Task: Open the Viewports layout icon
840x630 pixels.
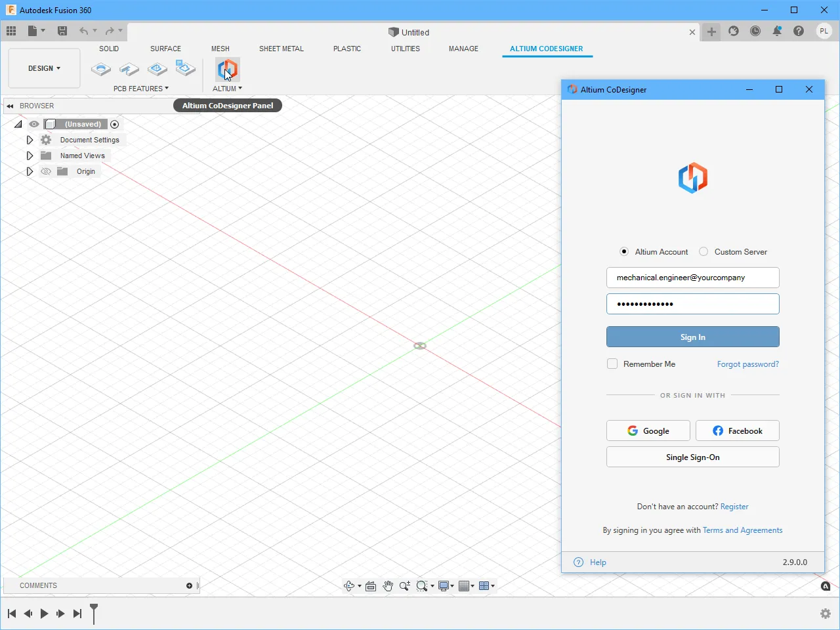Action: [x=484, y=586]
